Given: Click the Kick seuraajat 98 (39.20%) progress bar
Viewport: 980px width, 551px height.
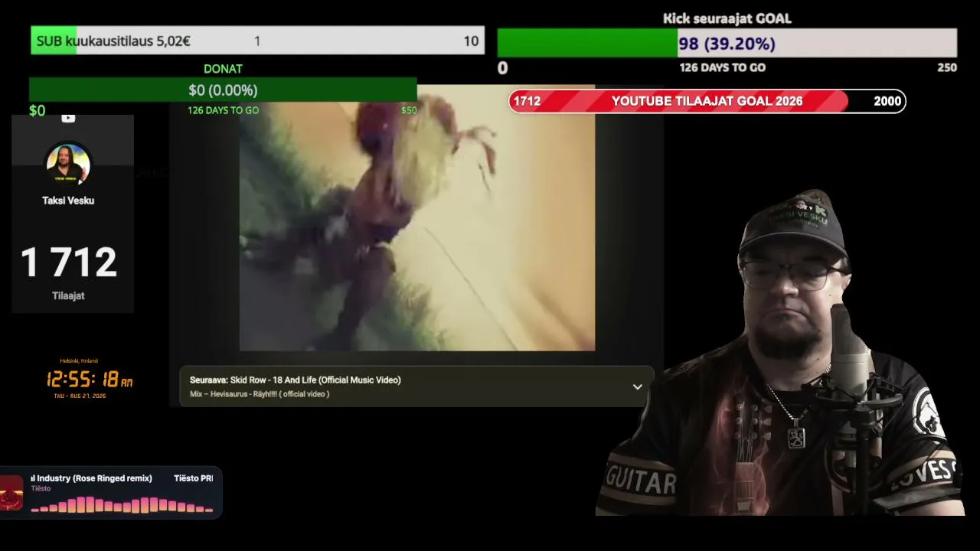Looking at the screenshot, I should point(727,44).
